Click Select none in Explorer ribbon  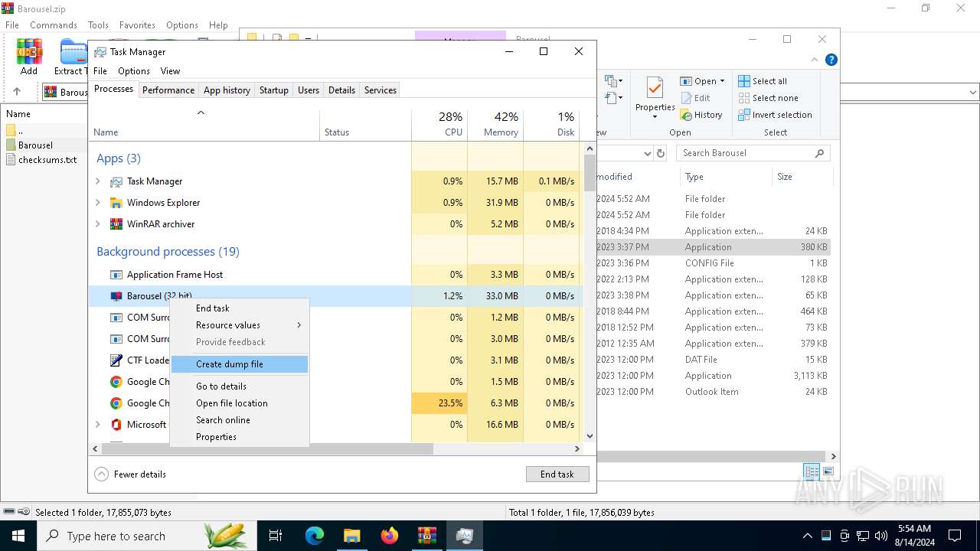[x=769, y=98]
